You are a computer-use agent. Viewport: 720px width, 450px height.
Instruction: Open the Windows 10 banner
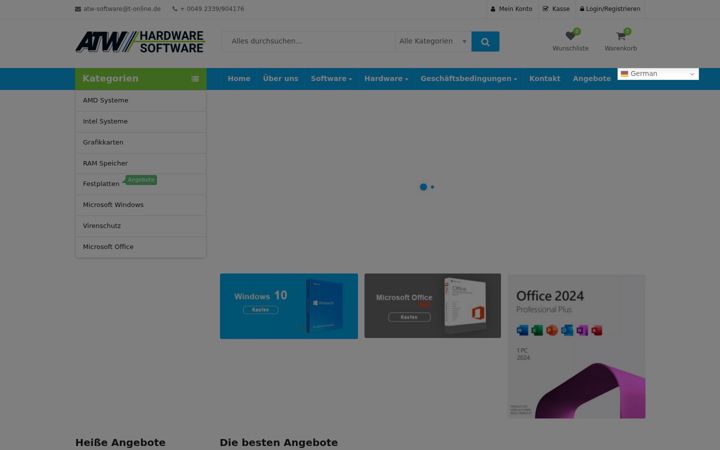point(289,306)
